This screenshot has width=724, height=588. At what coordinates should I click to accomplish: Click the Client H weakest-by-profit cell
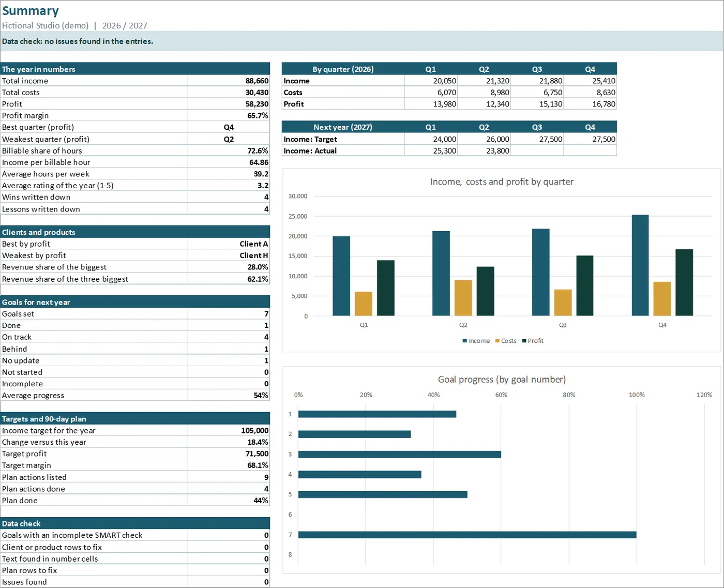pos(229,255)
